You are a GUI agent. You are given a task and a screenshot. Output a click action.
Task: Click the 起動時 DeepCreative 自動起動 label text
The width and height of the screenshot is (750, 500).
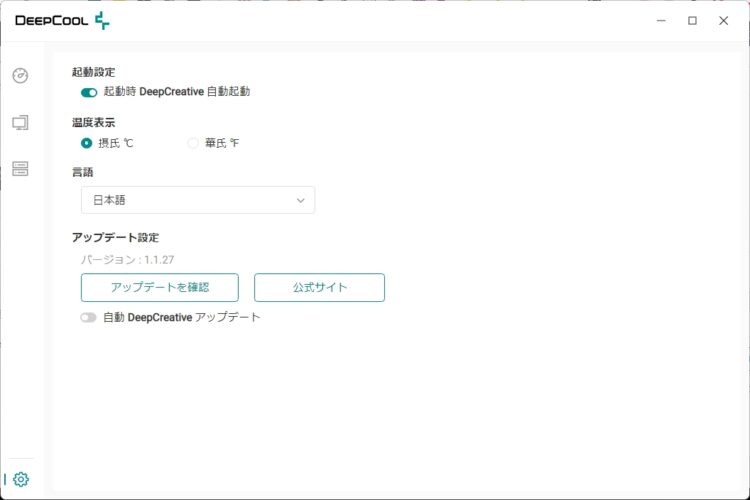tap(176, 92)
